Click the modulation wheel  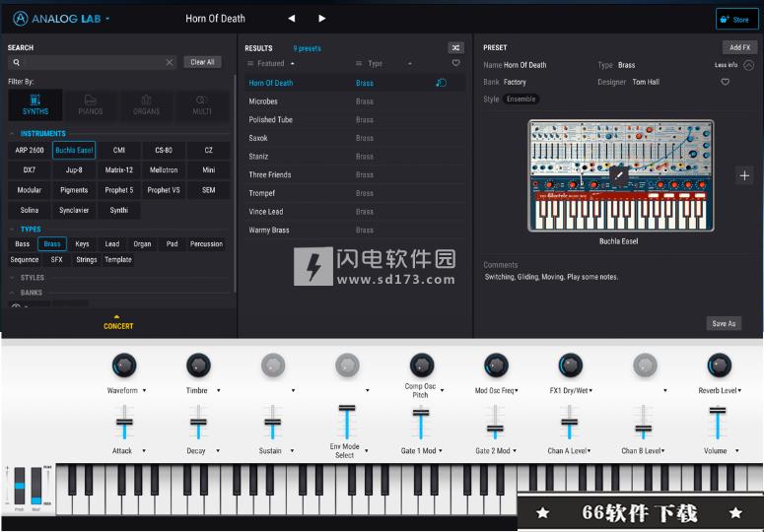[36, 486]
